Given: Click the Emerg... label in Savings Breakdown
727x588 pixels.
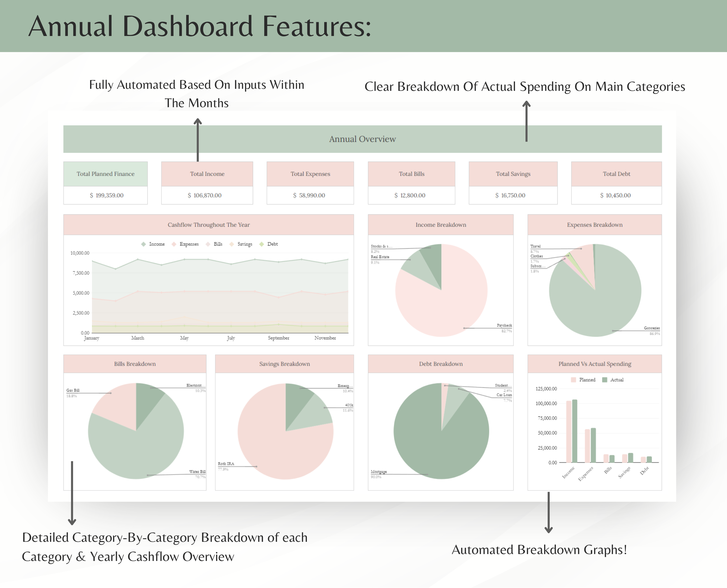Looking at the screenshot, I should pyautogui.click(x=345, y=386).
